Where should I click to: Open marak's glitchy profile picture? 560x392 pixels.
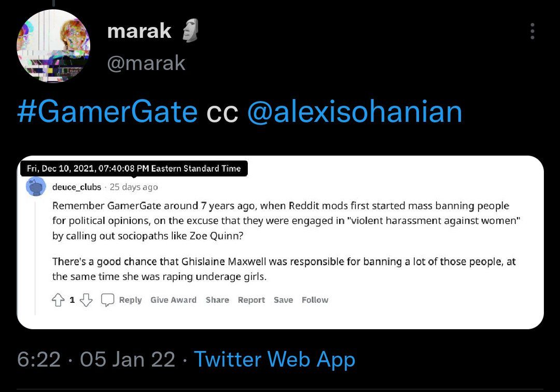pyautogui.click(x=53, y=46)
